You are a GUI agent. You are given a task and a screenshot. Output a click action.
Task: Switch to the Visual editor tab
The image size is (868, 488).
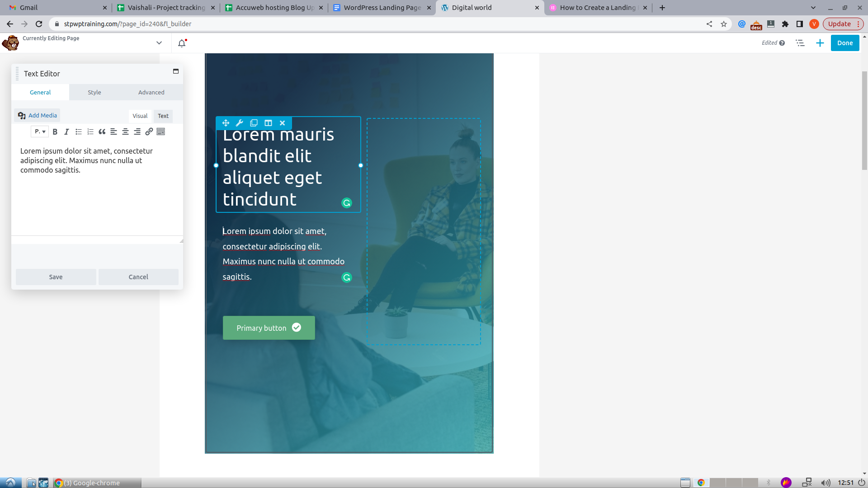(140, 116)
